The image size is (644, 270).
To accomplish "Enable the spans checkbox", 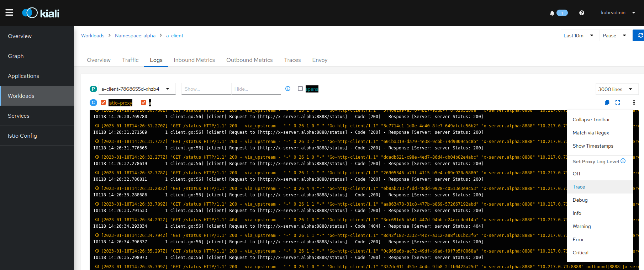I will (x=300, y=89).
